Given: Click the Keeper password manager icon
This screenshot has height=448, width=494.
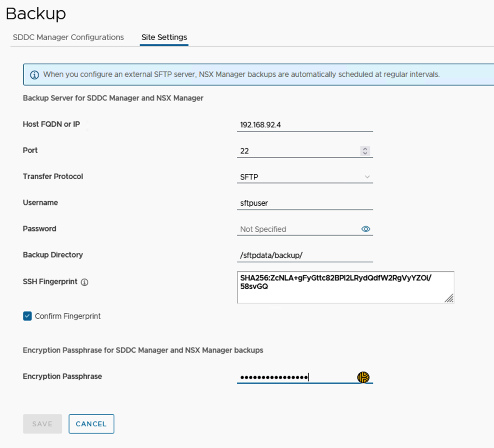Looking at the screenshot, I should (363, 378).
